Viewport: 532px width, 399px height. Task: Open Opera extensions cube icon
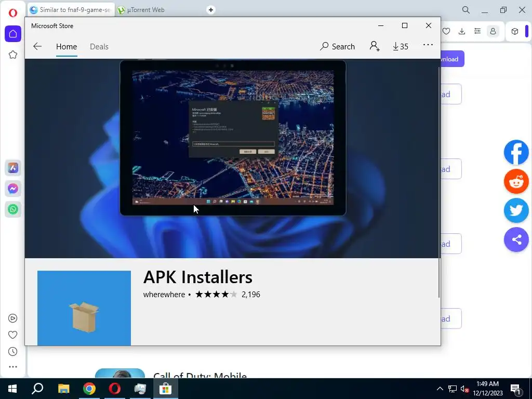click(515, 31)
